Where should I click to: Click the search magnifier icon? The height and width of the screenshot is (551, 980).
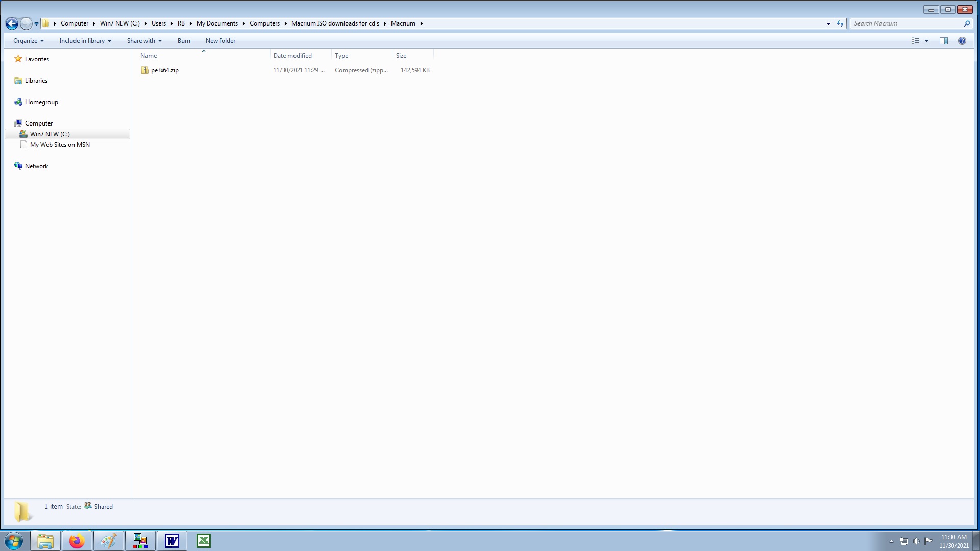967,23
